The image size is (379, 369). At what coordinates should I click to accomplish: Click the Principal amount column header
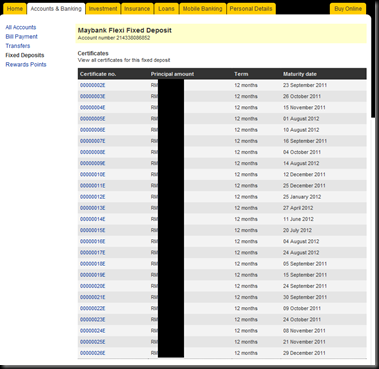coord(172,74)
